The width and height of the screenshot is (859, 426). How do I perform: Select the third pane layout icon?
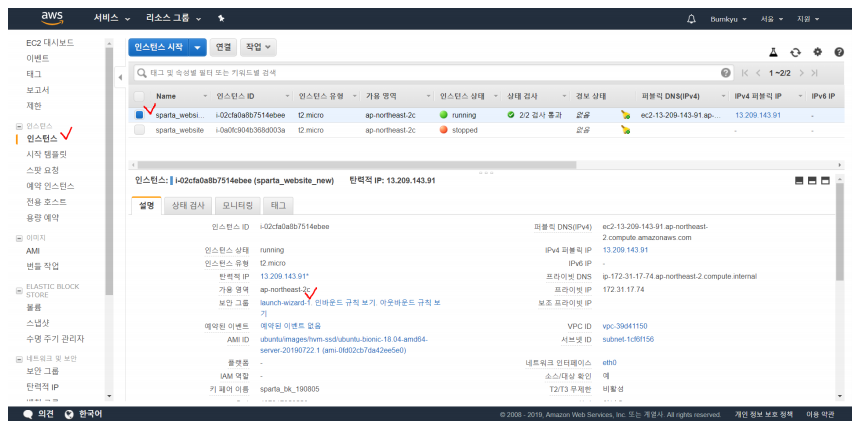[825, 180]
